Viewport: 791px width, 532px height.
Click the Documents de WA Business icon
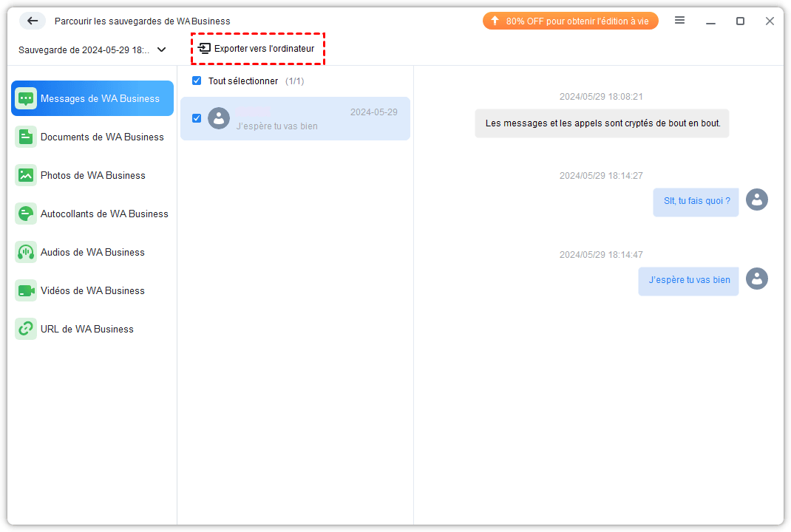[x=26, y=137]
